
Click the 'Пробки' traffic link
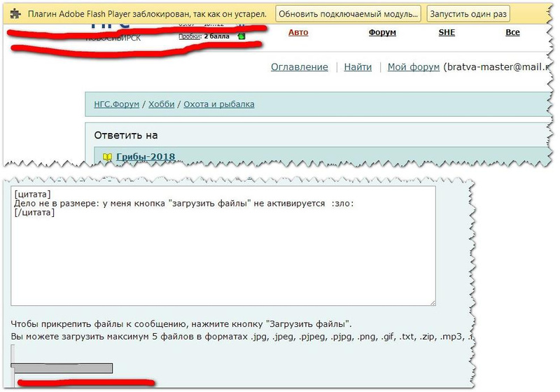point(189,36)
